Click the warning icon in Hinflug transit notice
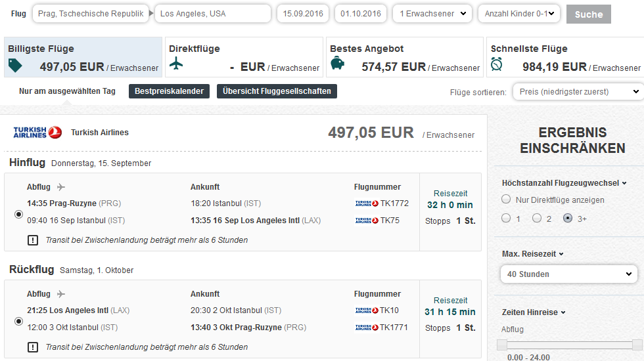 (x=33, y=240)
